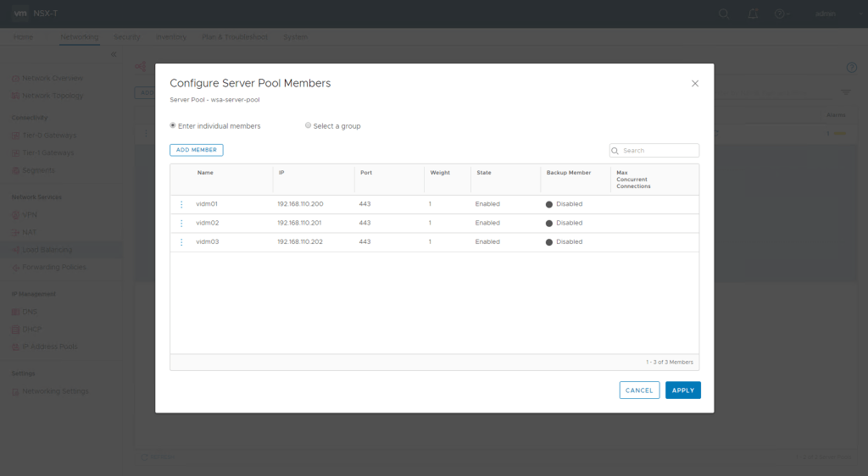
Task: Open the Inventory tab
Action: [171, 37]
